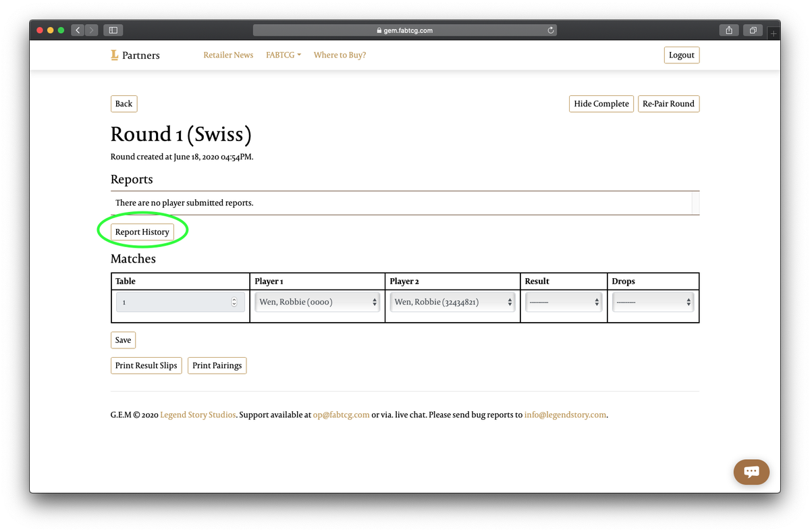This screenshot has width=810, height=532.
Task: Click Hide Complete button
Action: pos(601,104)
